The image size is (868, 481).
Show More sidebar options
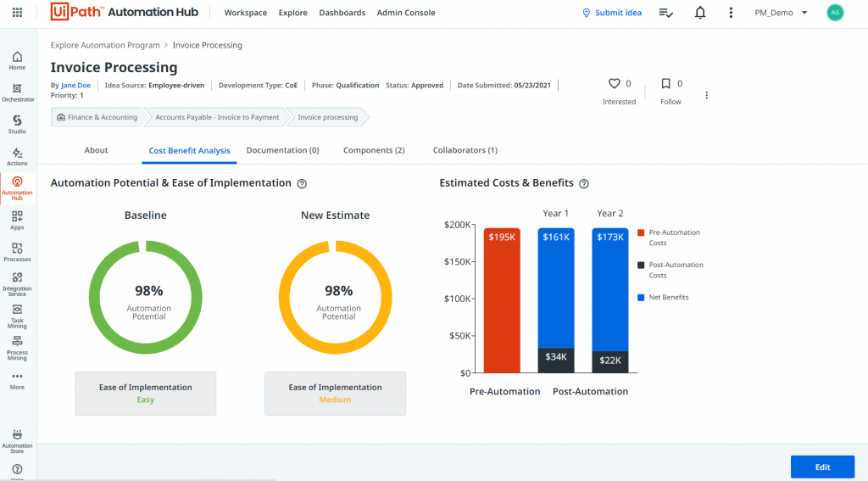click(x=17, y=381)
